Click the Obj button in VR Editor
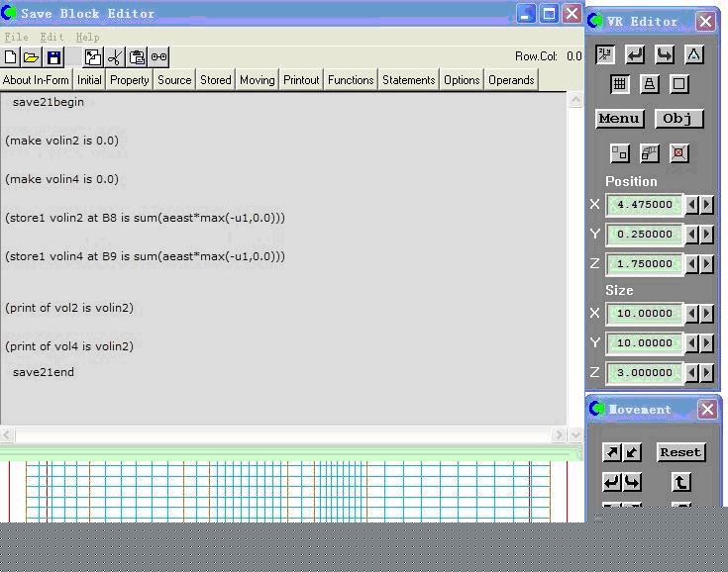Viewport: 728px width, 572px height. (x=678, y=119)
